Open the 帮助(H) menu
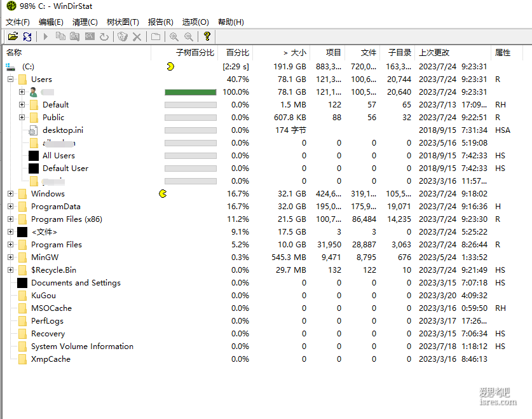This screenshot has height=419, width=532. (231, 22)
